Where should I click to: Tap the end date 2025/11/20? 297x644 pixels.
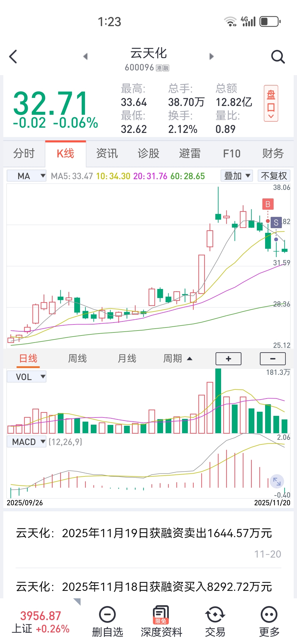[272, 503]
